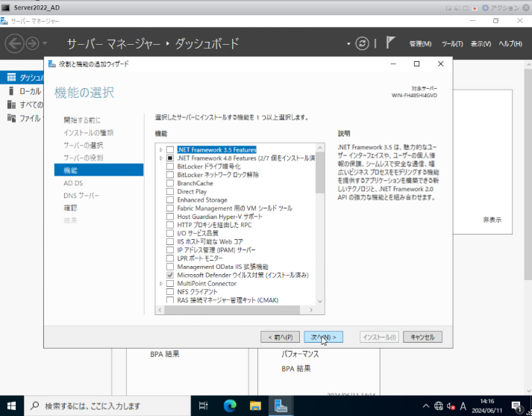Open the dropdown arrow beside refresh icon

(348, 44)
